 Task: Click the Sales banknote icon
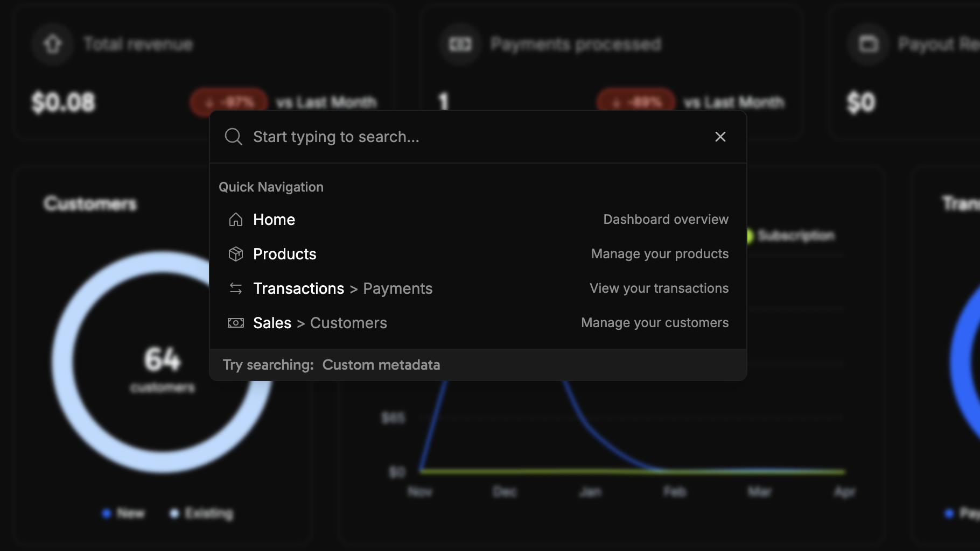point(236,323)
